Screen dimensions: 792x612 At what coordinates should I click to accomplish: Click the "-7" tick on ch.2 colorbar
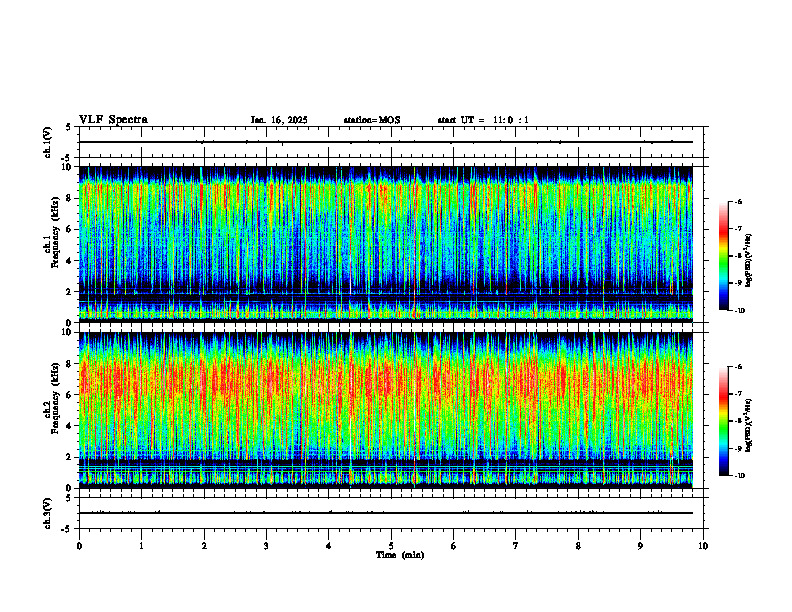click(738, 394)
